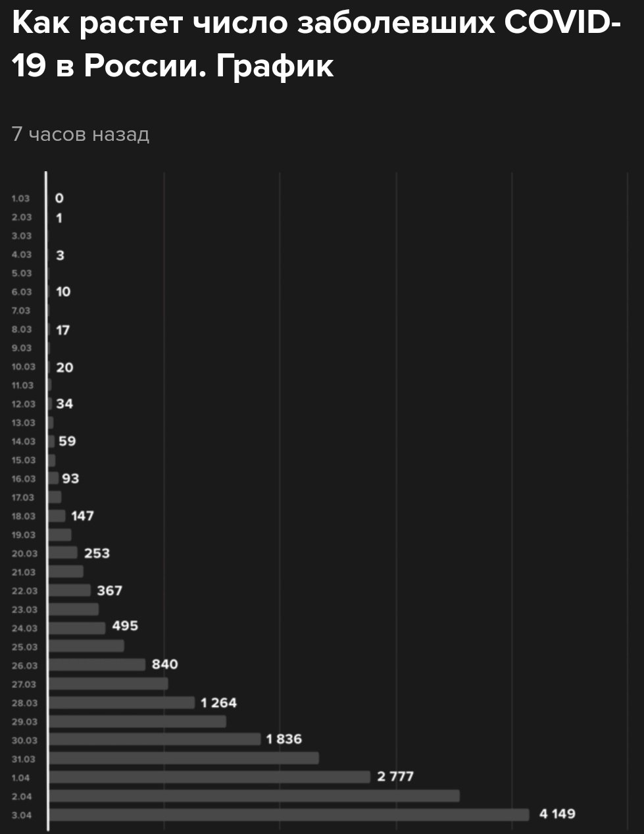Select the bar for 31.03
Image resolution: width=644 pixels, height=834 pixels.
[184, 758]
